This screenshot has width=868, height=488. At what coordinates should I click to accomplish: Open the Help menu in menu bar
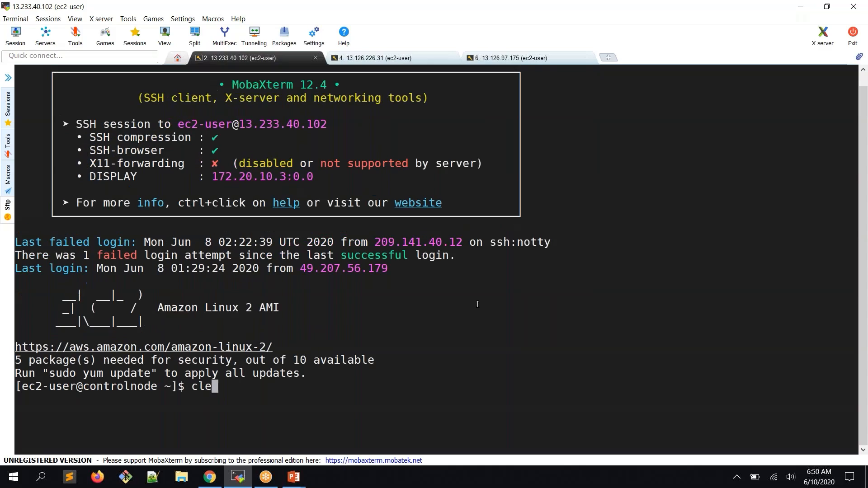point(238,19)
